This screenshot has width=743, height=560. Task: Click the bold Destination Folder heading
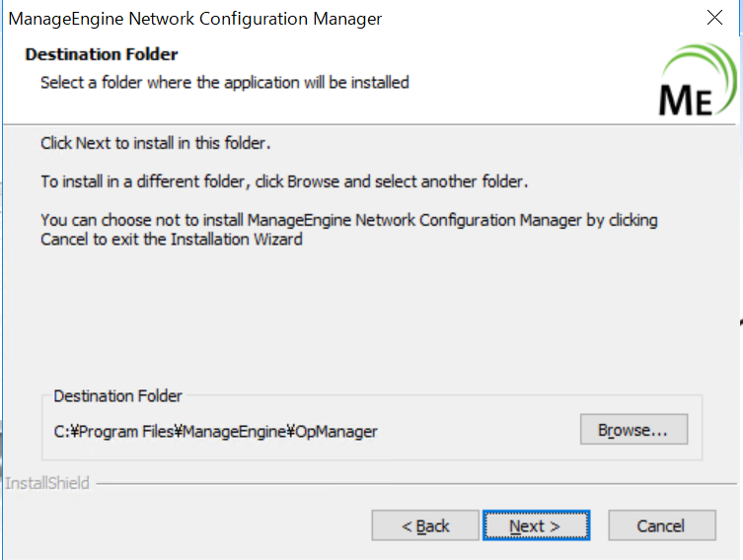click(x=101, y=54)
